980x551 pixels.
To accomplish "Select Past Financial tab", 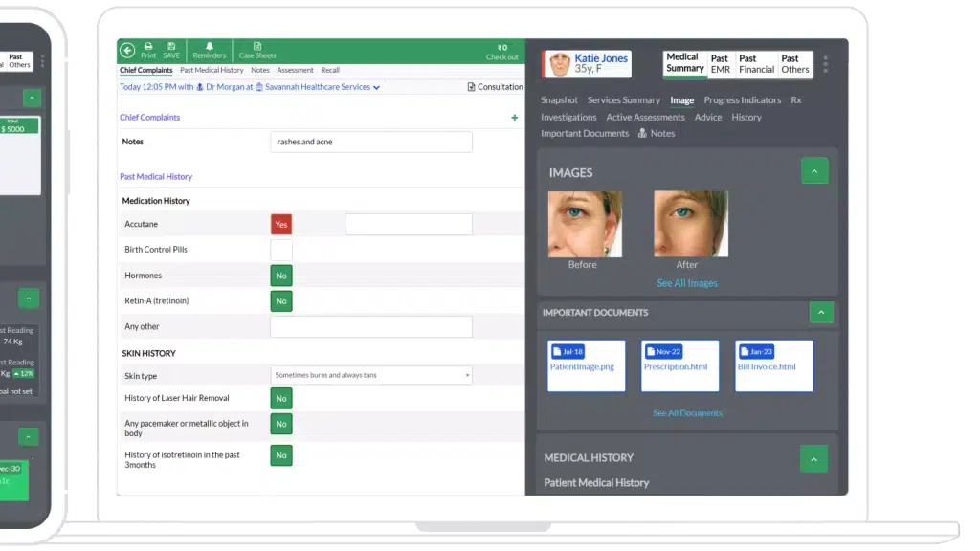I will 756,64.
